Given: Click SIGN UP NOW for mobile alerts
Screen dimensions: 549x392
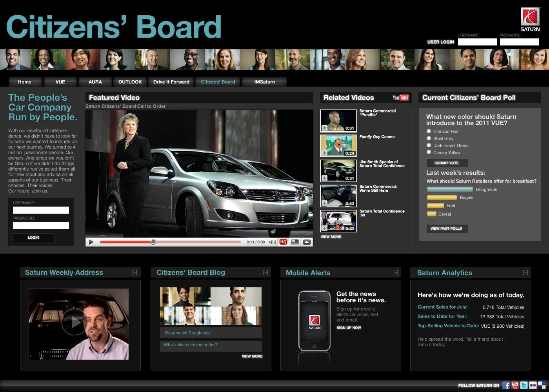Looking at the screenshot, I should (x=349, y=328).
